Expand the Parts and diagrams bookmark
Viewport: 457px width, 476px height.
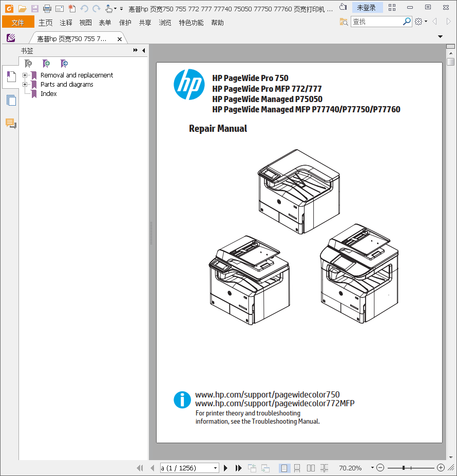[25, 85]
